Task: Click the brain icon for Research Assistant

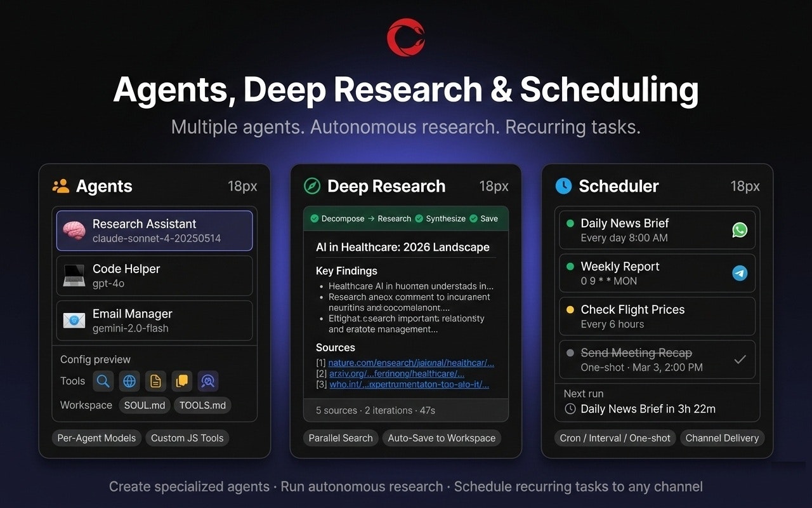Action: click(74, 231)
